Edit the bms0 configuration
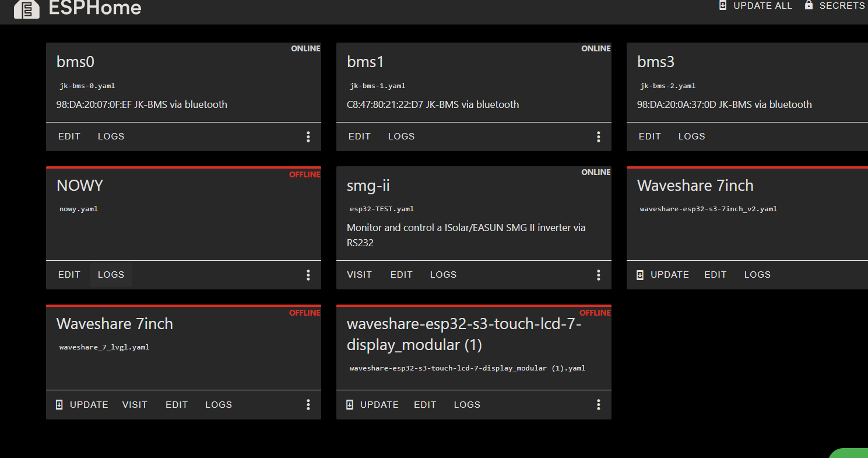This screenshot has width=868, height=458. [69, 137]
